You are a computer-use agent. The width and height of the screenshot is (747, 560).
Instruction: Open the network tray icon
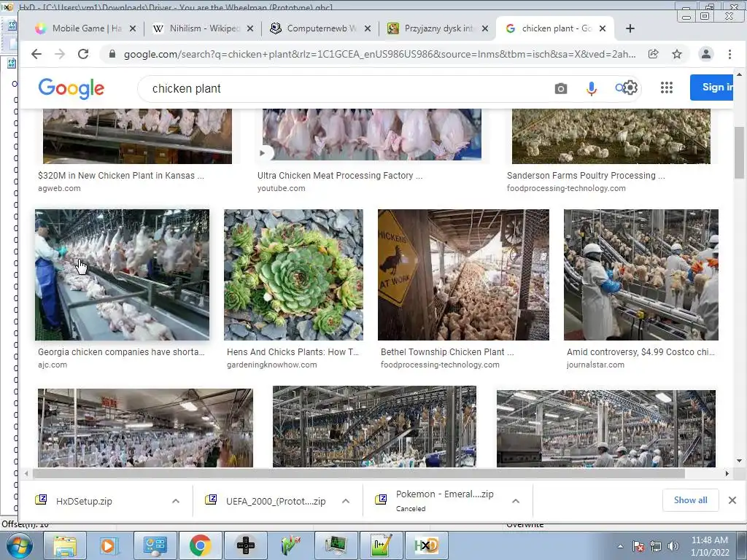(656, 546)
